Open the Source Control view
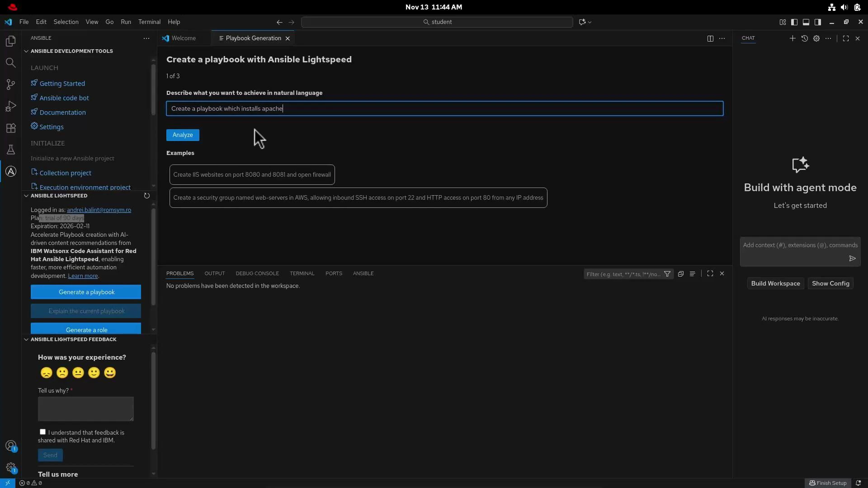Image resolution: width=868 pixels, height=488 pixels. tap(10, 84)
